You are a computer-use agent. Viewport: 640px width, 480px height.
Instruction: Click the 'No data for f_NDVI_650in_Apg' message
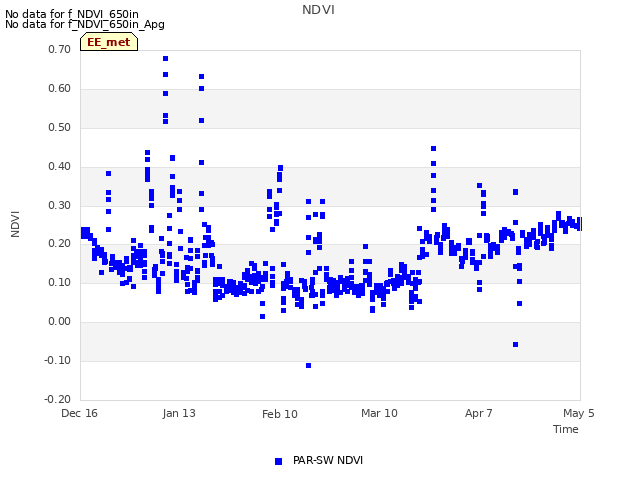point(85,24)
